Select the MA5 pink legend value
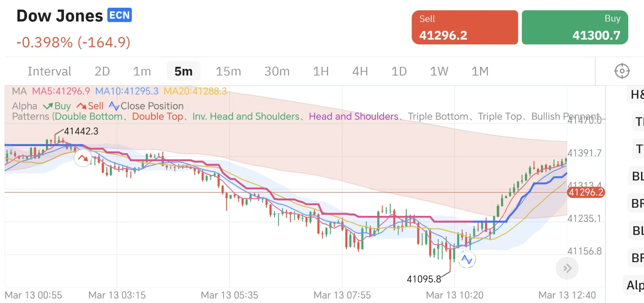Image resolution: width=644 pixels, height=303 pixels. click(61, 91)
